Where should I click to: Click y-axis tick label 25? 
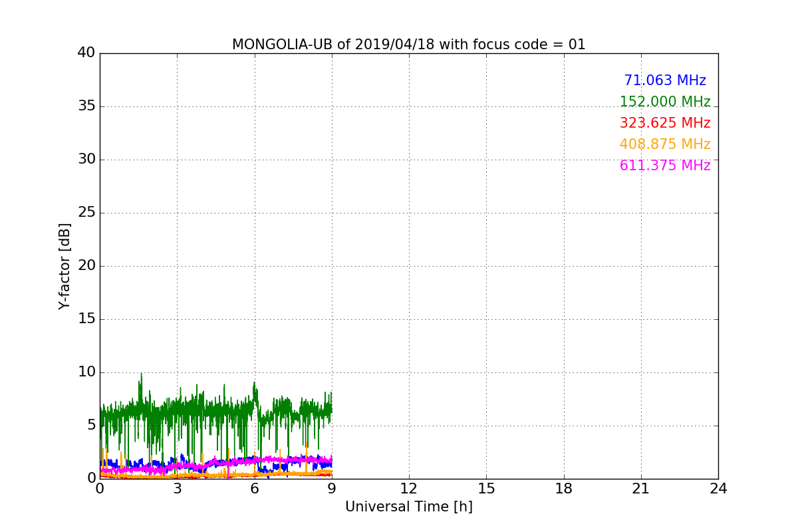86,213
